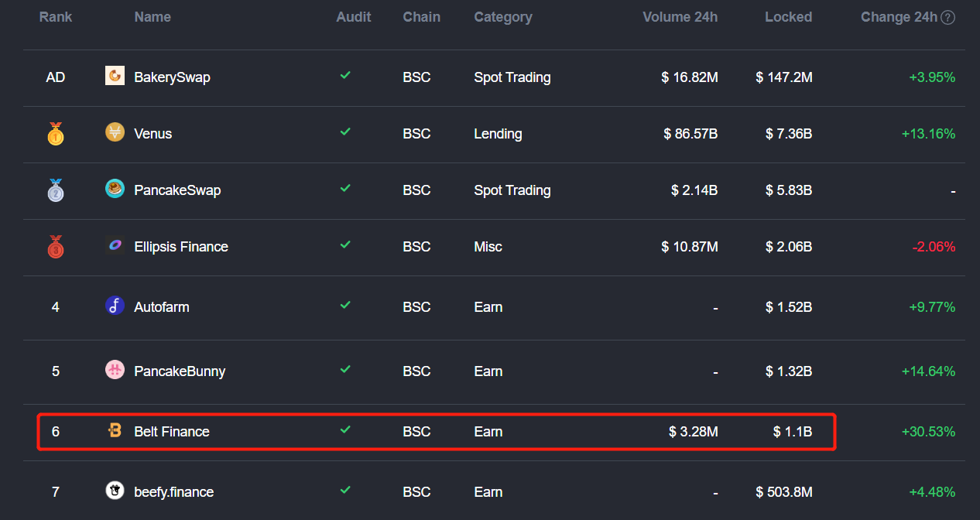This screenshot has height=520, width=980.
Task: Click the beefy.finance cow logo icon
Action: pos(115,491)
